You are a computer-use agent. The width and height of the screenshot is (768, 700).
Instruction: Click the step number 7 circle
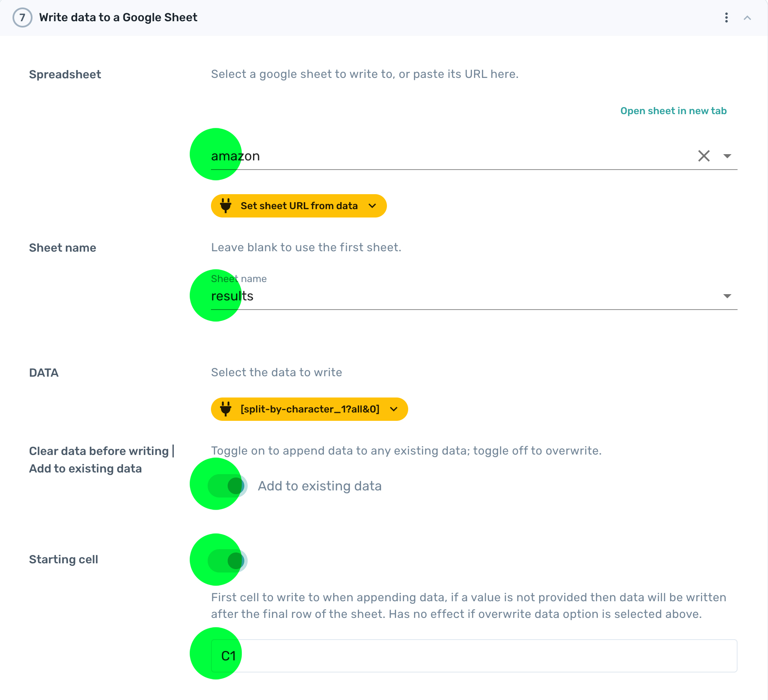click(22, 17)
